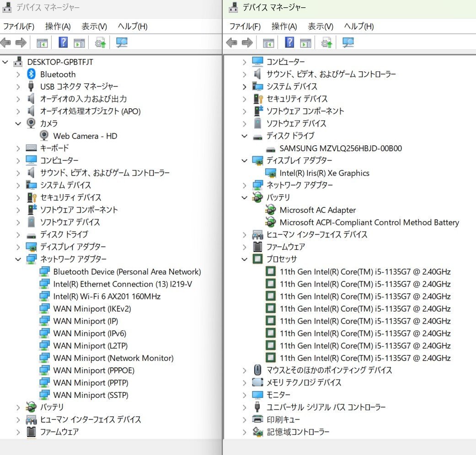The image size is (476, 455).
Task: Click update driver icon in right window toolbar
Action: (x=326, y=42)
